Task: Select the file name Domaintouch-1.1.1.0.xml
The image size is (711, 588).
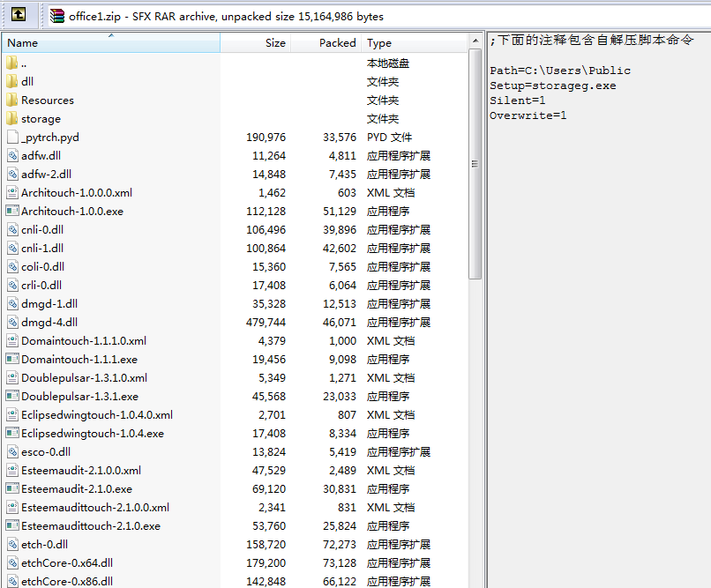Action: (x=84, y=340)
